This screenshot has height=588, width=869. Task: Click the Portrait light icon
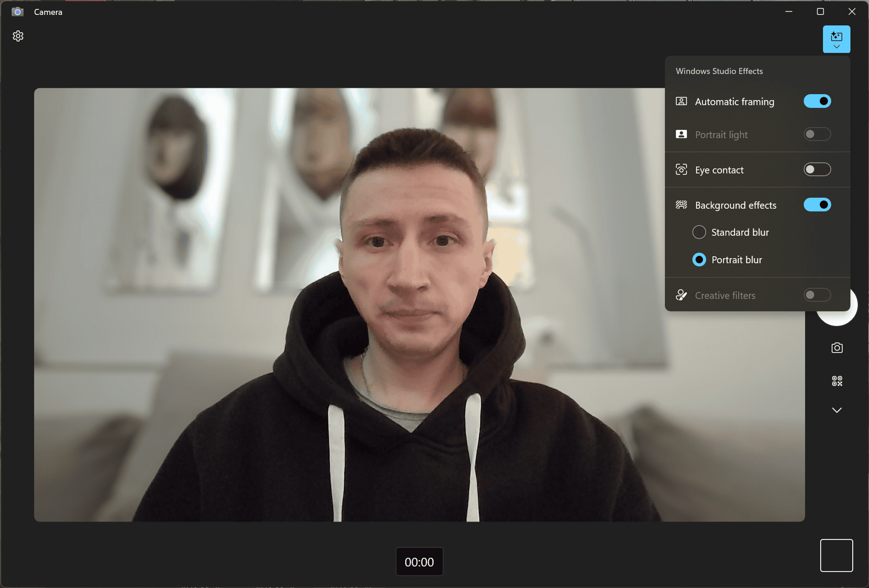681,134
